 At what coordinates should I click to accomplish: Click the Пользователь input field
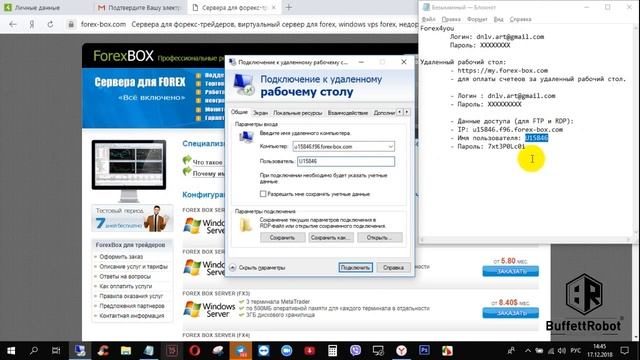[346, 161]
